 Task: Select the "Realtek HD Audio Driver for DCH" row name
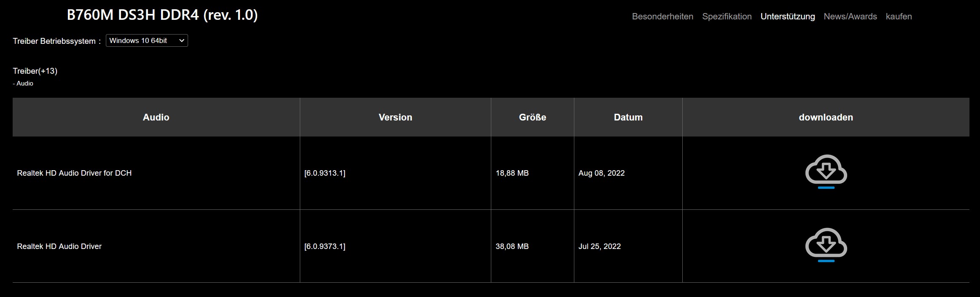pos(74,173)
